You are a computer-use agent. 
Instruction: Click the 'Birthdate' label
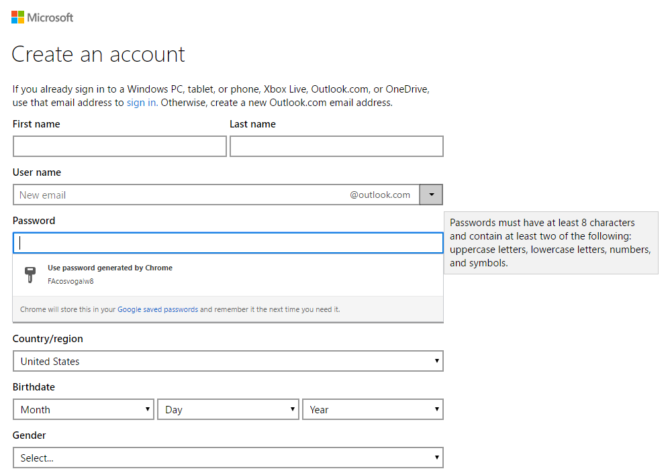[34, 387]
